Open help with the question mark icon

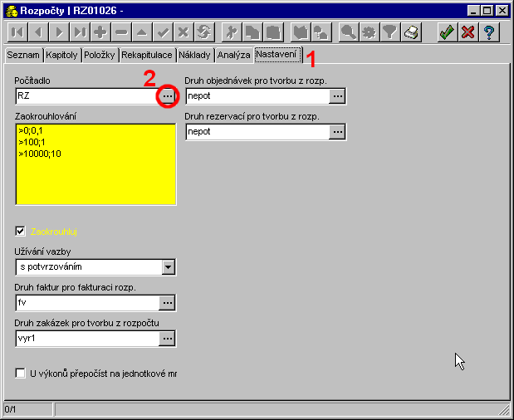click(489, 32)
